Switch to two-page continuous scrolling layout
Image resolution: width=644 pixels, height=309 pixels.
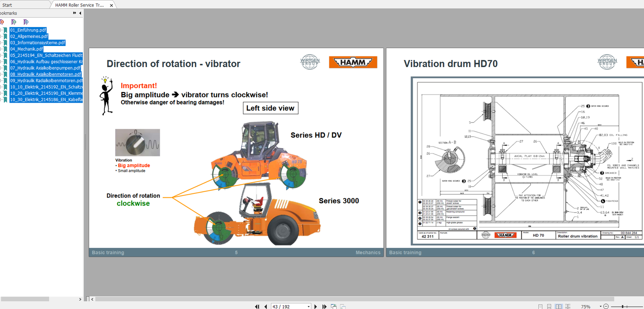click(x=568, y=306)
